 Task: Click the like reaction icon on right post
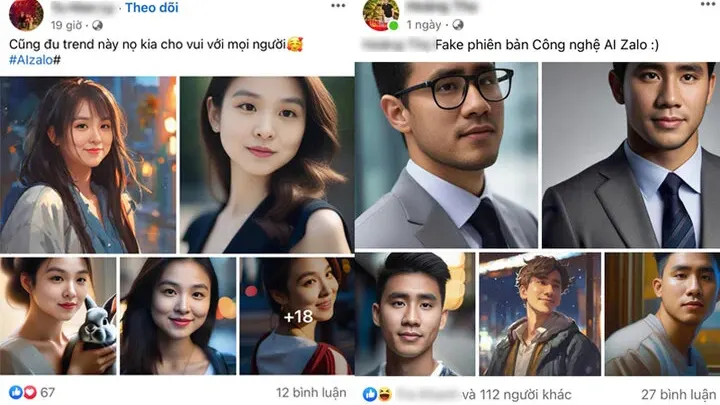click(370, 394)
